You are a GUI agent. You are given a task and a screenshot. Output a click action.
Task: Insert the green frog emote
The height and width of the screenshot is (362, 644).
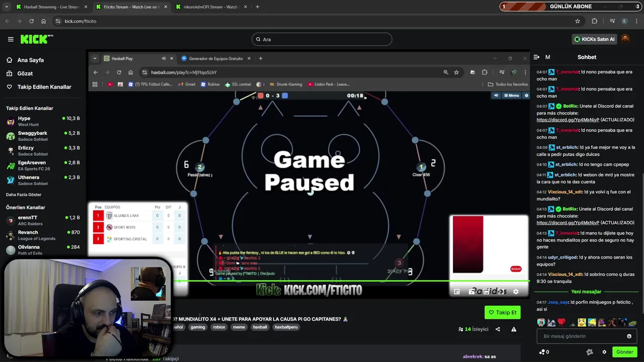click(x=632, y=322)
